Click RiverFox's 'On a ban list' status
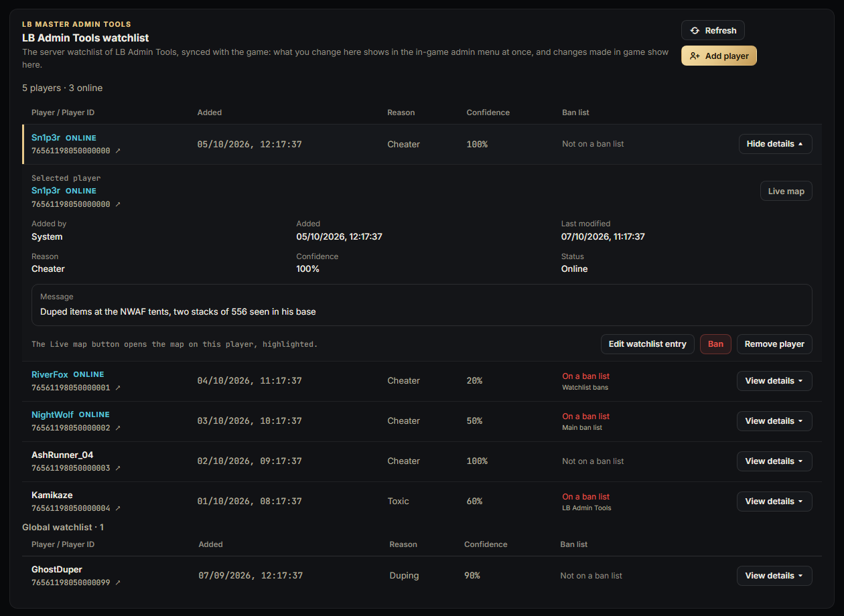The height and width of the screenshot is (616, 844). coord(585,376)
